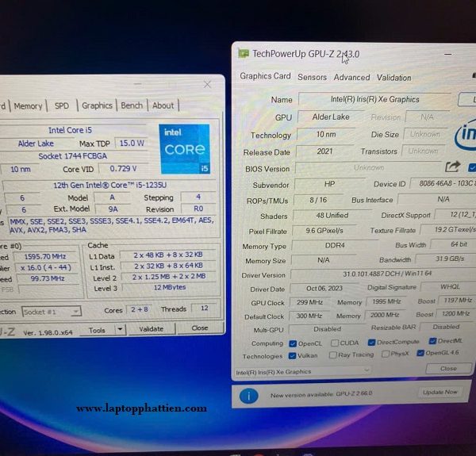Click the Driver Date value Oct 06, 2023
This screenshot has height=456, width=476.
324,288
